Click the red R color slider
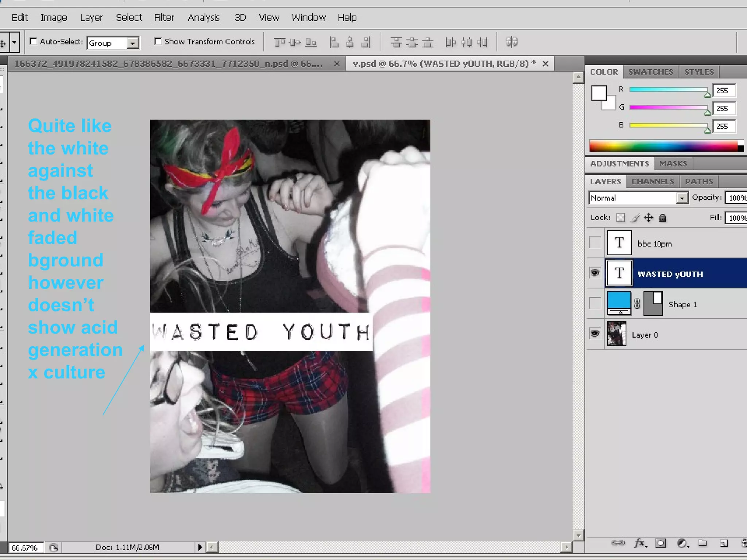Viewport: 747px width, 560px height. point(668,90)
